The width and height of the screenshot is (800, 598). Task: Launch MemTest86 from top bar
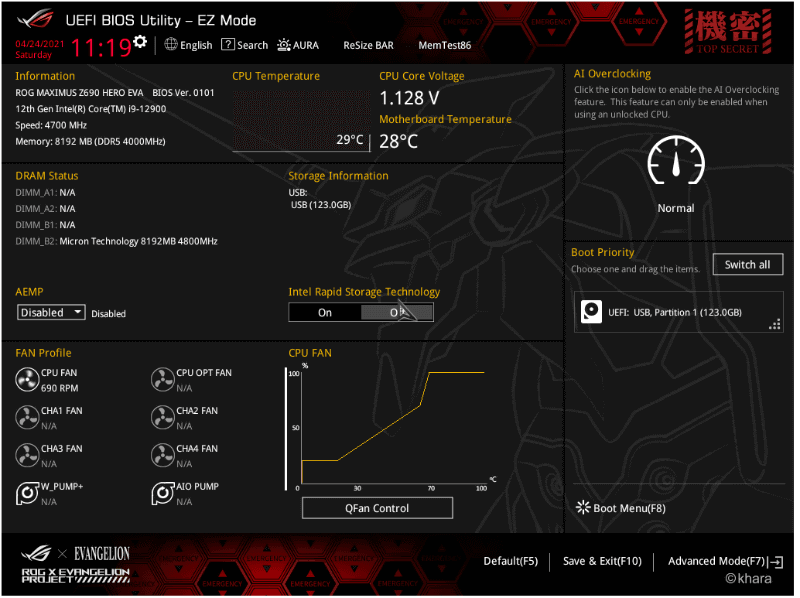tap(446, 45)
